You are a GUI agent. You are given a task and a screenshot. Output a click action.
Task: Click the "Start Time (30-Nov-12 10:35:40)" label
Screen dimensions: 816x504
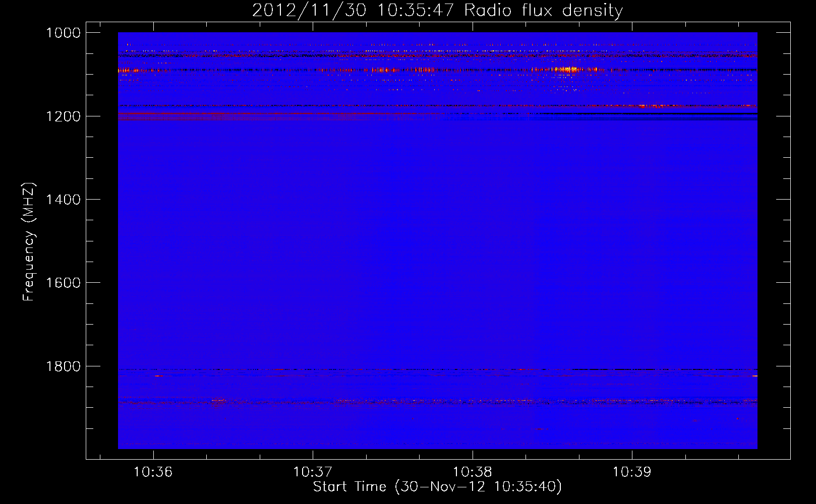click(437, 487)
